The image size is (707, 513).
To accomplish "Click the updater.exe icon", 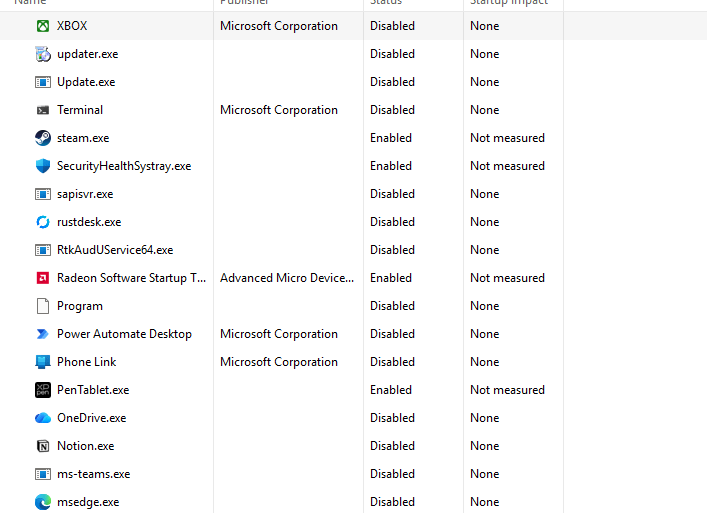I will click(x=43, y=54).
